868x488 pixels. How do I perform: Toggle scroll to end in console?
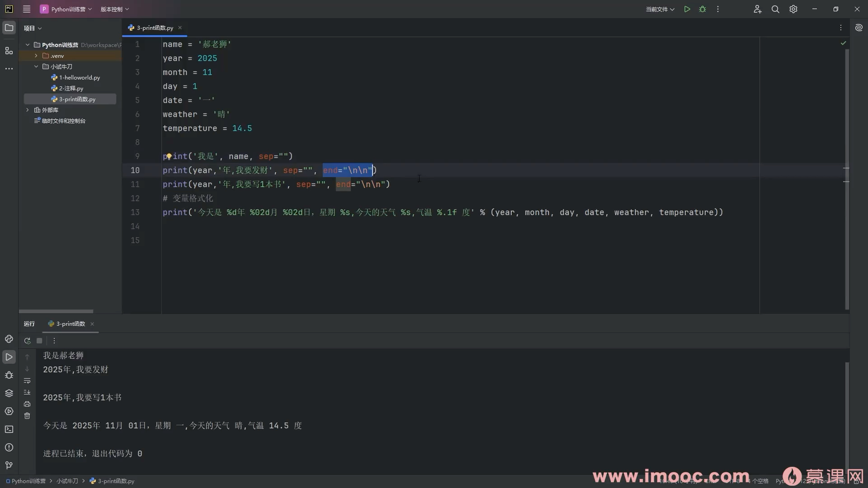coord(27,392)
